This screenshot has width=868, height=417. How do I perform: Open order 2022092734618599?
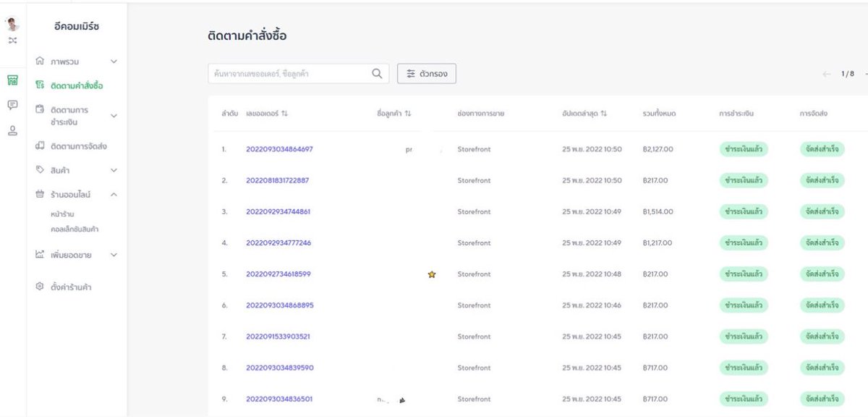pos(278,274)
